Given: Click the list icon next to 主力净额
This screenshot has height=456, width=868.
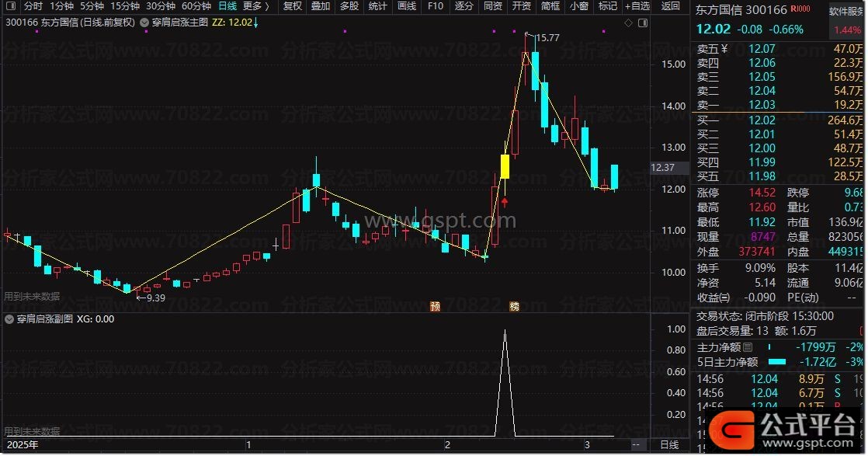Looking at the screenshot, I should click(748, 347).
